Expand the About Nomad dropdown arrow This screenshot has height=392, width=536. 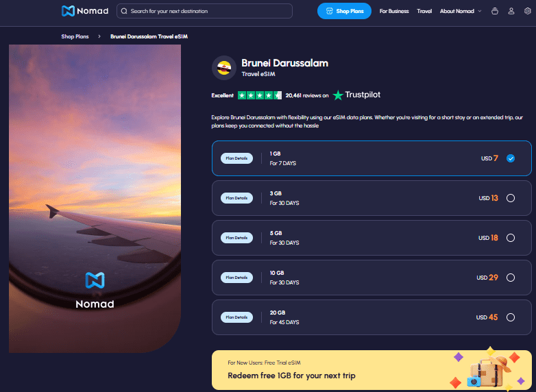(480, 11)
